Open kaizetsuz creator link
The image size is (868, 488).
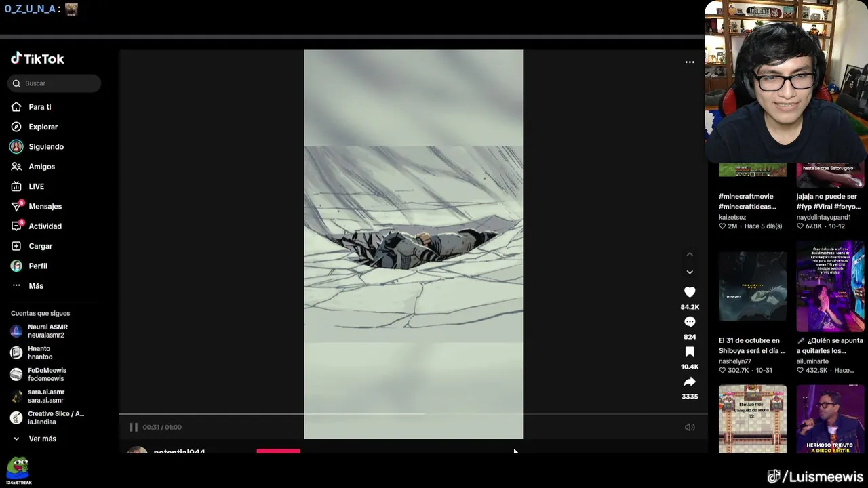(732, 217)
